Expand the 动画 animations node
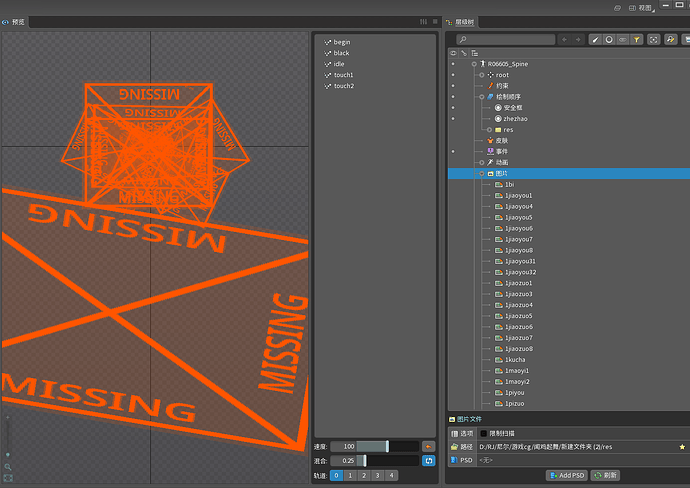 point(481,162)
